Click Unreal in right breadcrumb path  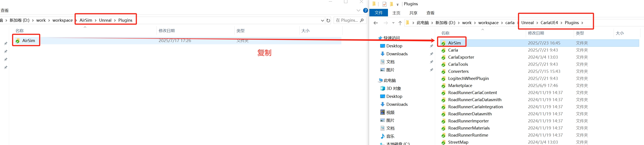pos(527,23)
